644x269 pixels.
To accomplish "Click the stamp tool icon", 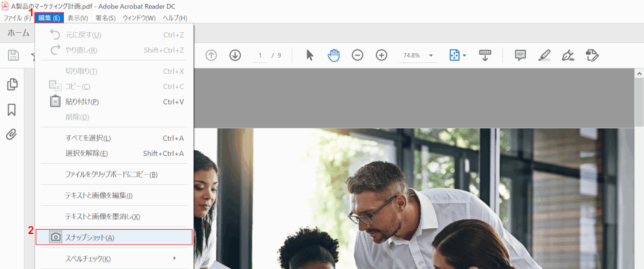I will (592, 55).
